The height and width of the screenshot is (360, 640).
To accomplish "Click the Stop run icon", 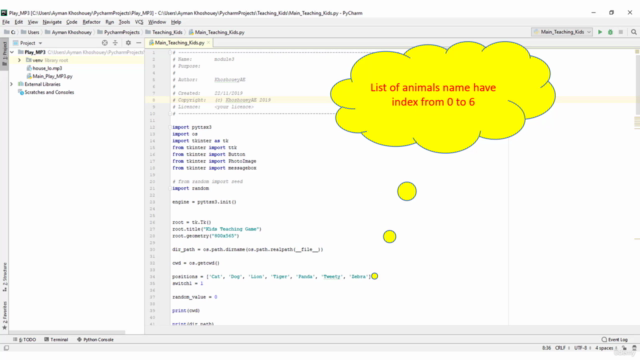I will (x=621, y=32).
